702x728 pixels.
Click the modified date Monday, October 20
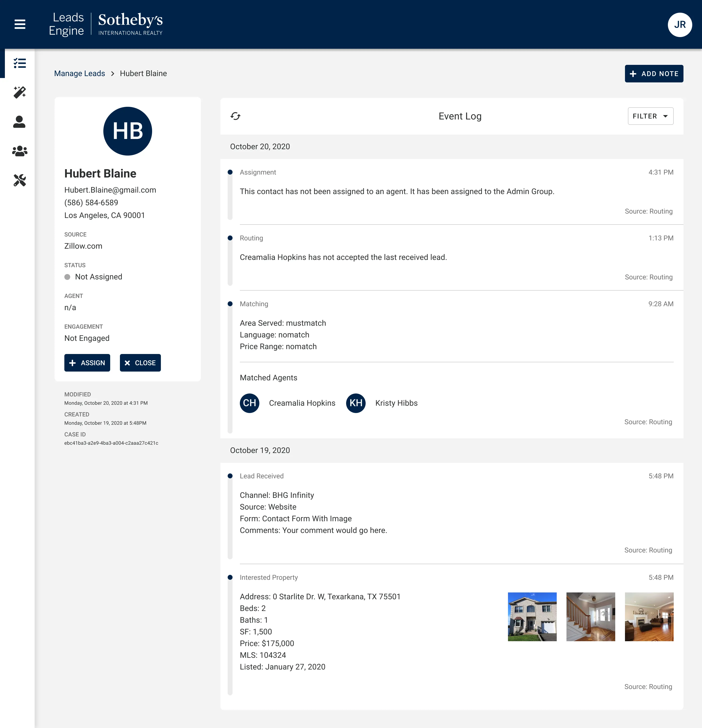click(x=106, y=403)
